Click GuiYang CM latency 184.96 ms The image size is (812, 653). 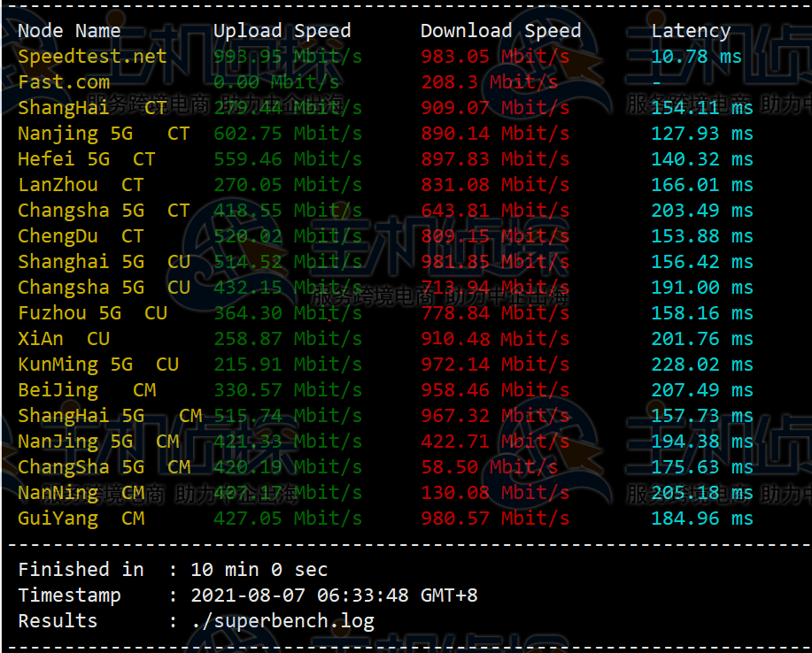[702, 519]
